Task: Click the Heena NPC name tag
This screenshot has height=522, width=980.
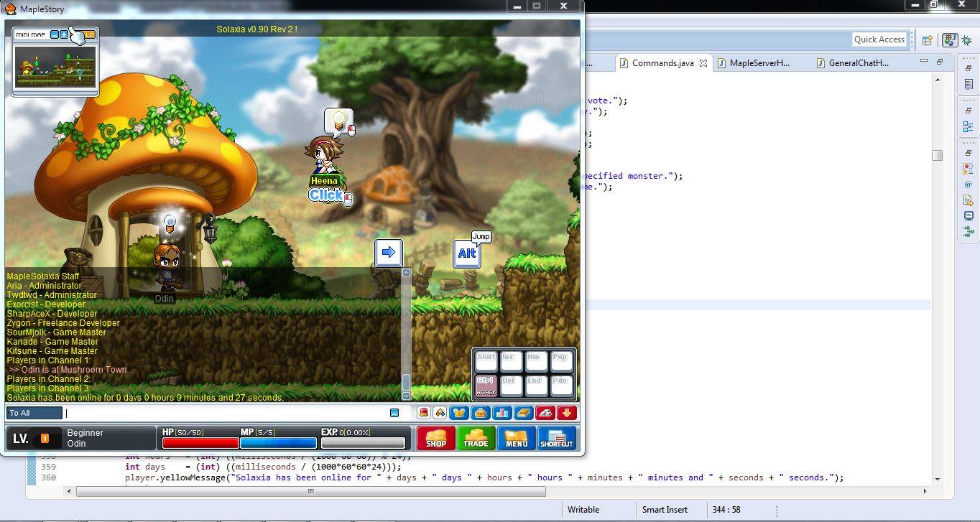Action: (x=324, y=181)
